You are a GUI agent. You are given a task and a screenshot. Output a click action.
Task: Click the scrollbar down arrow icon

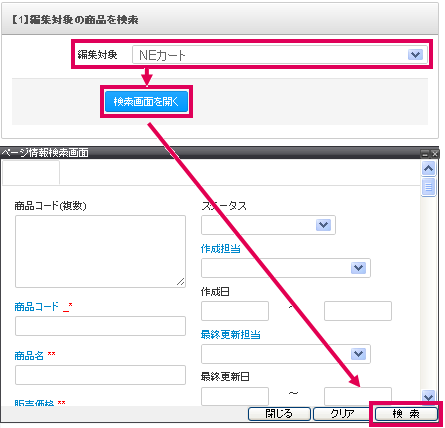[428, 397]
